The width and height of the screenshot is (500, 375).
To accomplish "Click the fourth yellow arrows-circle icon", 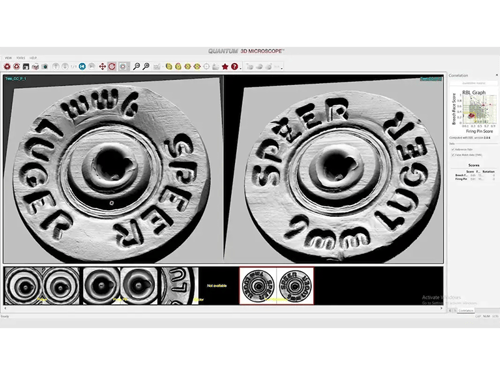I will 197,67.
